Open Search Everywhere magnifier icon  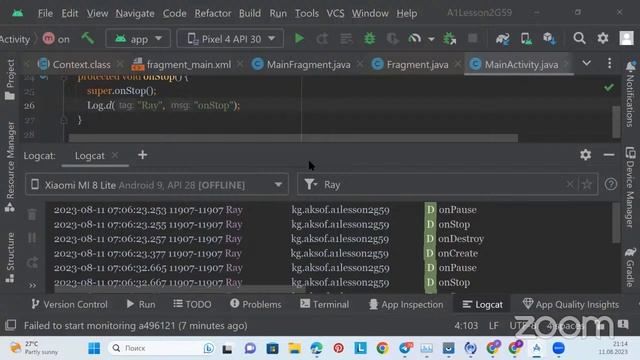pyautogui.click(x=579, y=38)
